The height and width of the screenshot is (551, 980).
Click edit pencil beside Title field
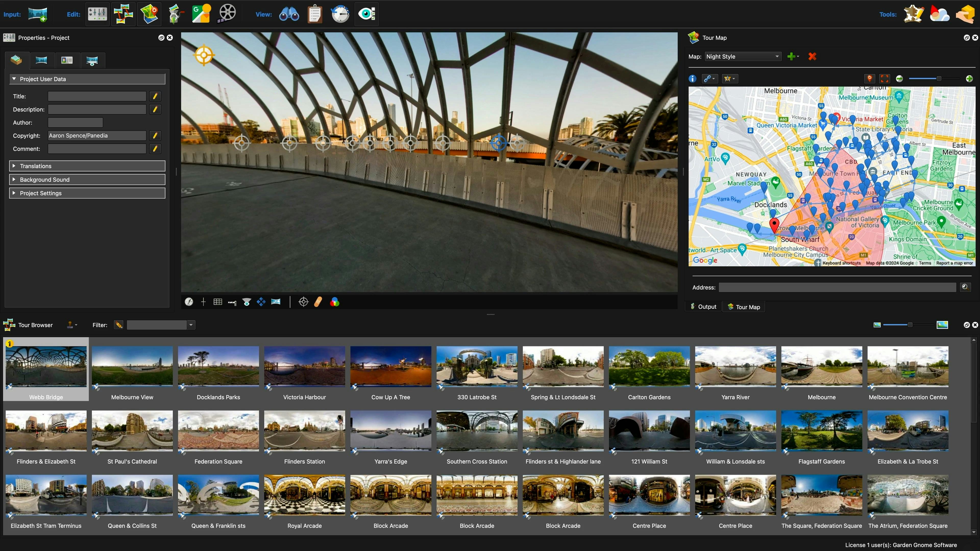coord(155,96)
